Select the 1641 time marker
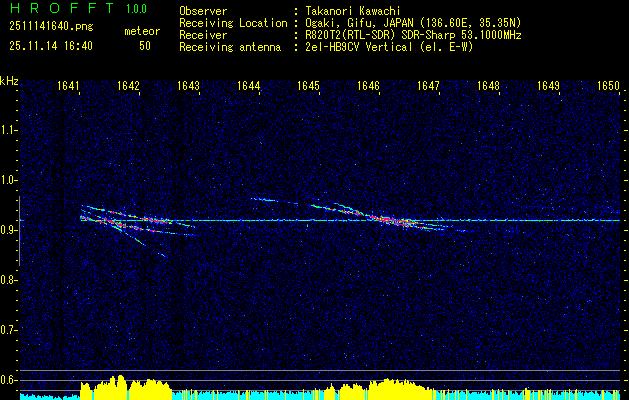The height and width of the screenshot is (400, 629). click(69, 87)
